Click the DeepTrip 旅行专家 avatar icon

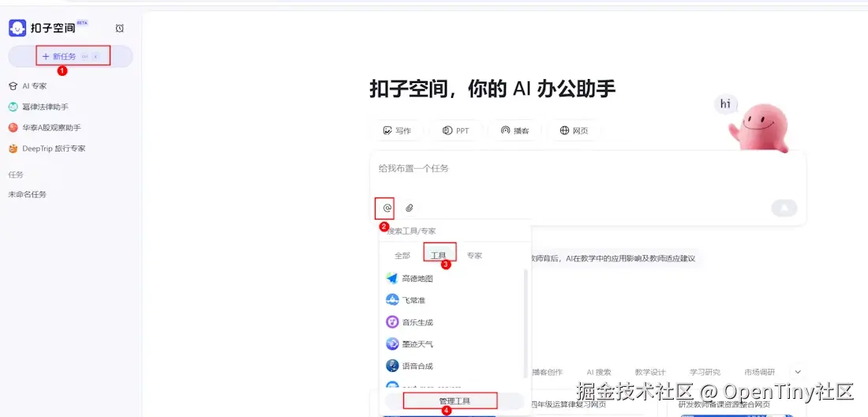tap(13, 148)
